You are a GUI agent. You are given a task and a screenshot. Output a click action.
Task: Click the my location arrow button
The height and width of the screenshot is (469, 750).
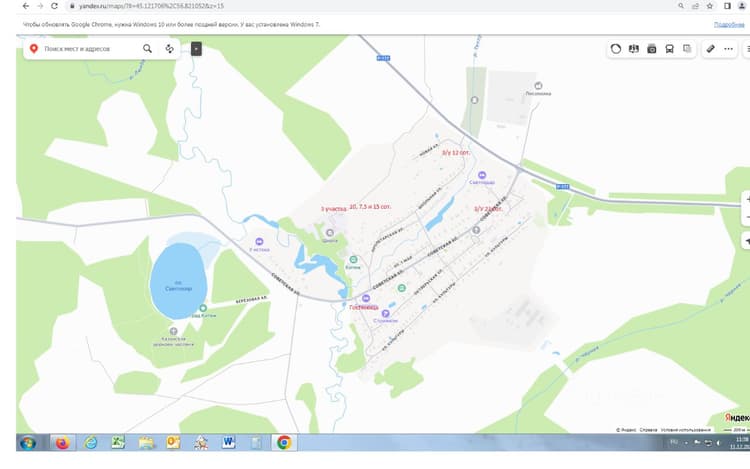(x=746, y=240)
